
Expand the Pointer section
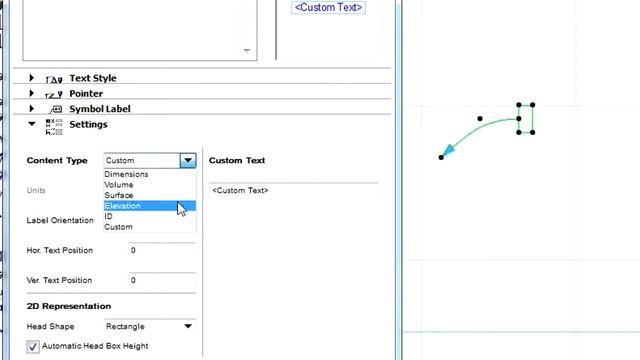point(31,93)
